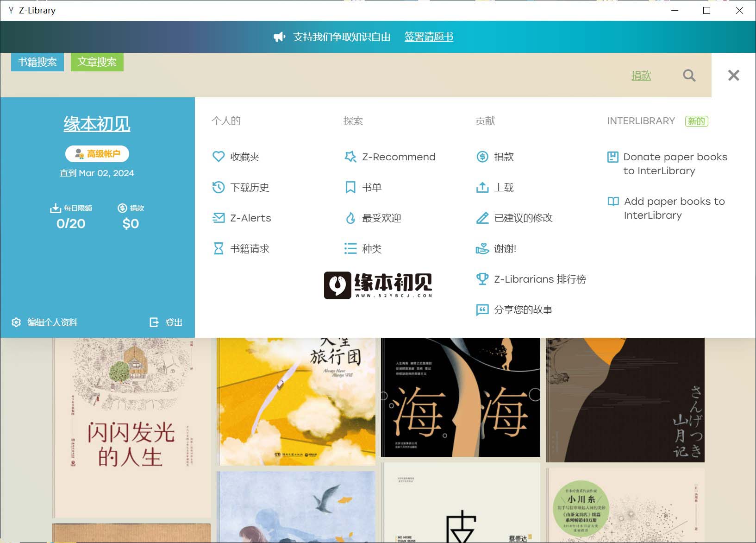Click the flame icon for 最受欢迎

point(350,218)
